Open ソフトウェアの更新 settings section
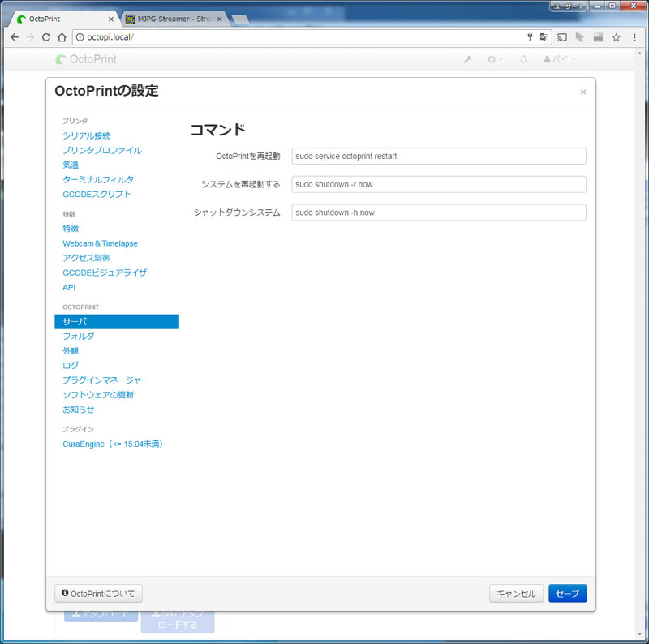649x644 pixels. 98,395
